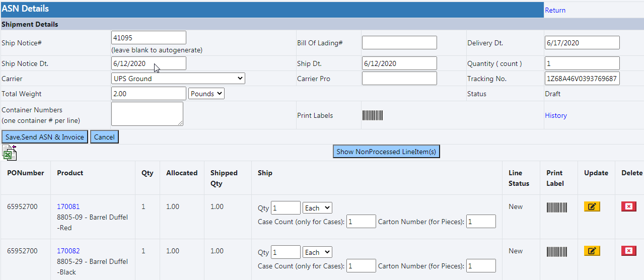
Task: Delete the 170082 line item
Action: pos(628,251)
